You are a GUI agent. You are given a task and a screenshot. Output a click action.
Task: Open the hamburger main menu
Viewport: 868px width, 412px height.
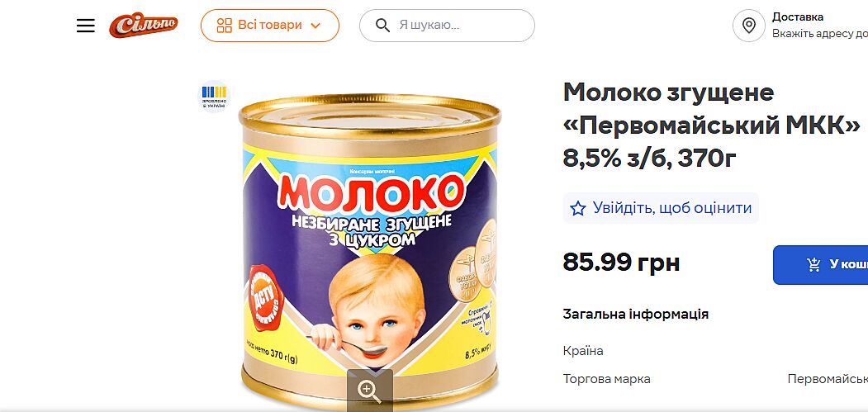(x=86, y=26)
